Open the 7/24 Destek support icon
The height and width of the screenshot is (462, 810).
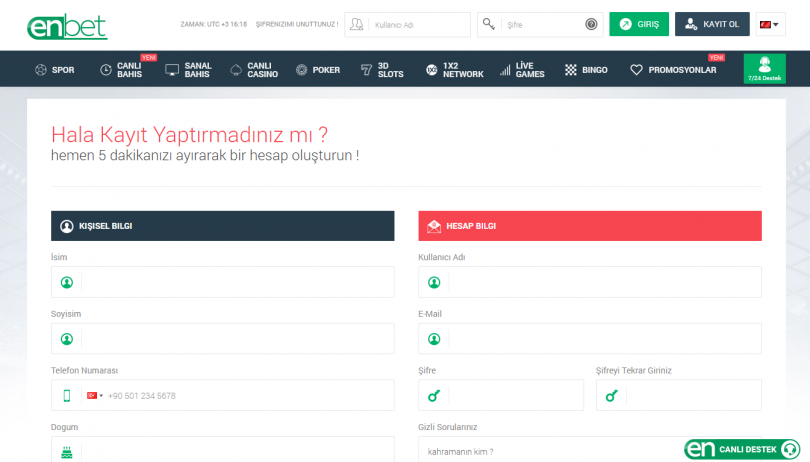pos(765,69)
